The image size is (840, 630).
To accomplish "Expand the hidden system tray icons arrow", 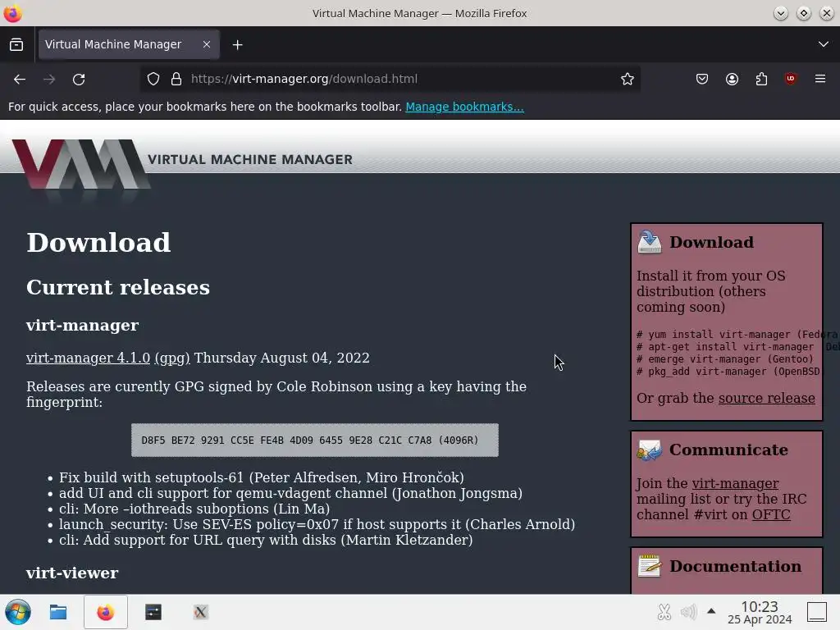I will (x=711, y=610).
